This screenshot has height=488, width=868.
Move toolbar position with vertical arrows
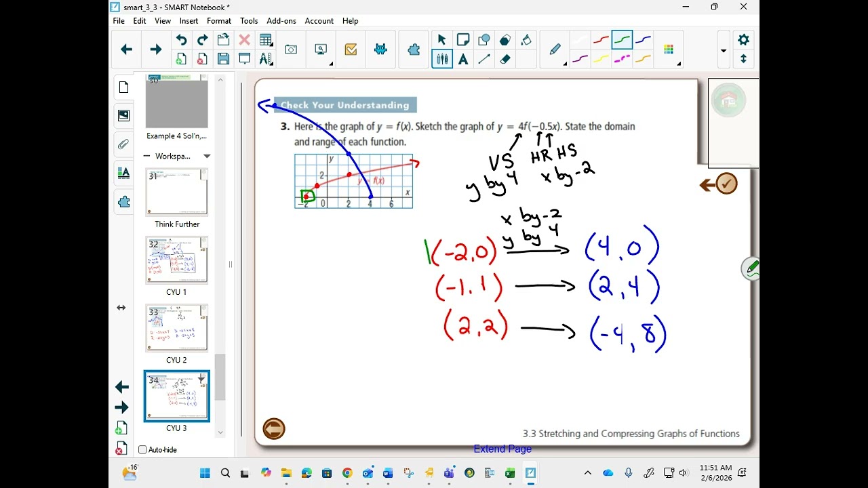click(743, 59)
